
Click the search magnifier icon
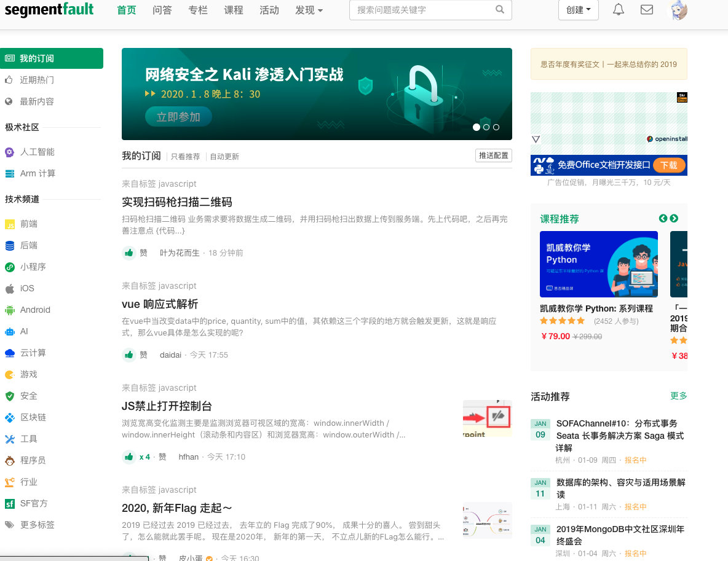(499, 9)
